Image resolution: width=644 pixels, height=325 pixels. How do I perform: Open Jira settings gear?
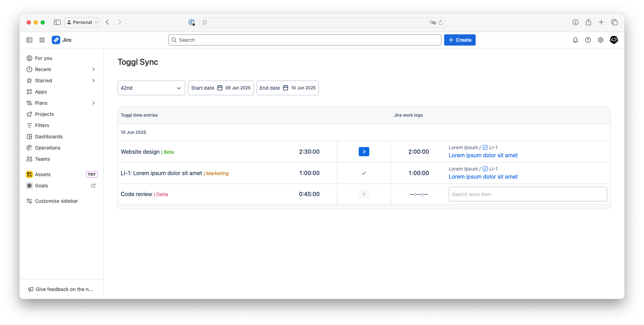(601, 40)
